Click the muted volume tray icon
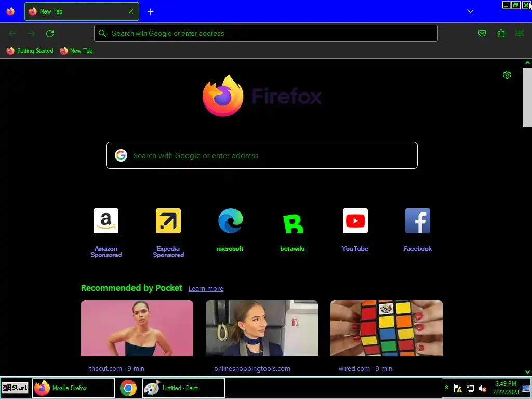The height and width of the screenshot is (399, 532). 482,388
